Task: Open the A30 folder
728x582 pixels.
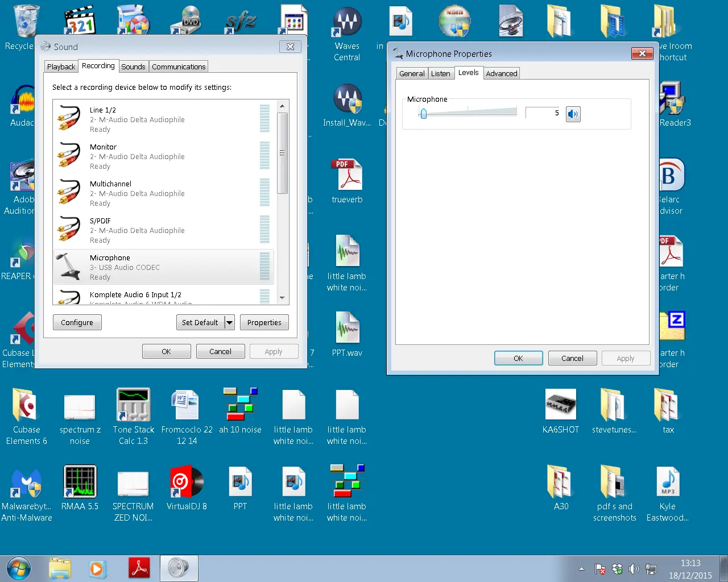Action: click(x=561, y=488)
